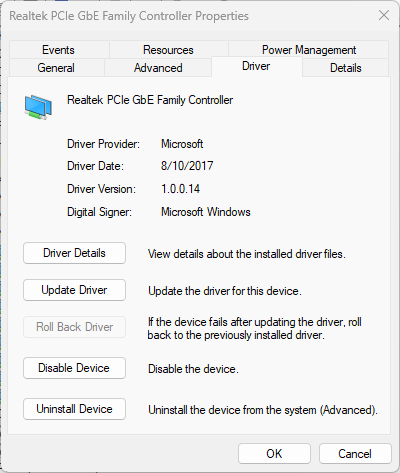Click the Realtek PCIe GbE device name text

coord(150,100)
